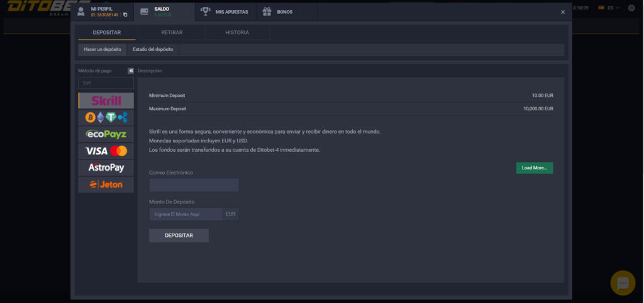Open settings using the gear icon

coord(631,8)
